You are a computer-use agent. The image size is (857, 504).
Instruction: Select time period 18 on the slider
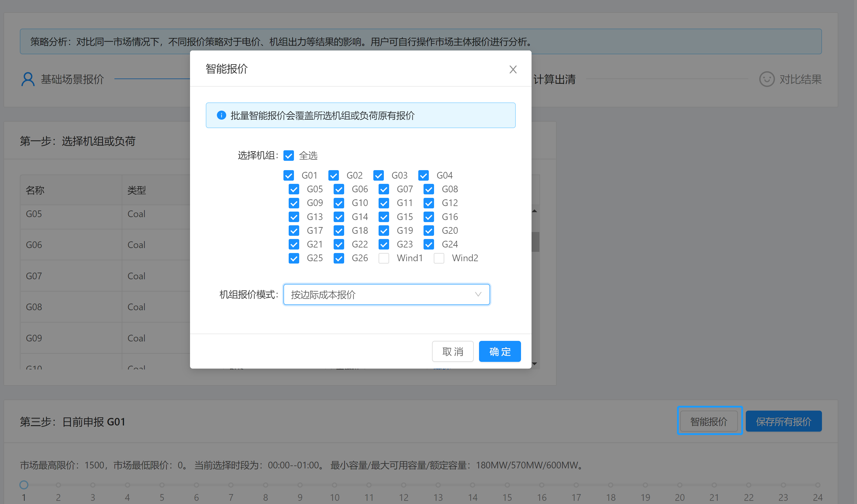611,485
